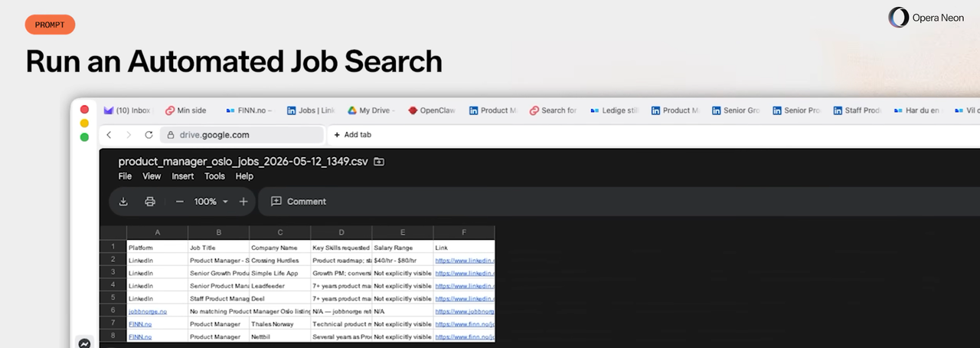
Task: Switch to the Har du en tab
Action: click(918, 110)
